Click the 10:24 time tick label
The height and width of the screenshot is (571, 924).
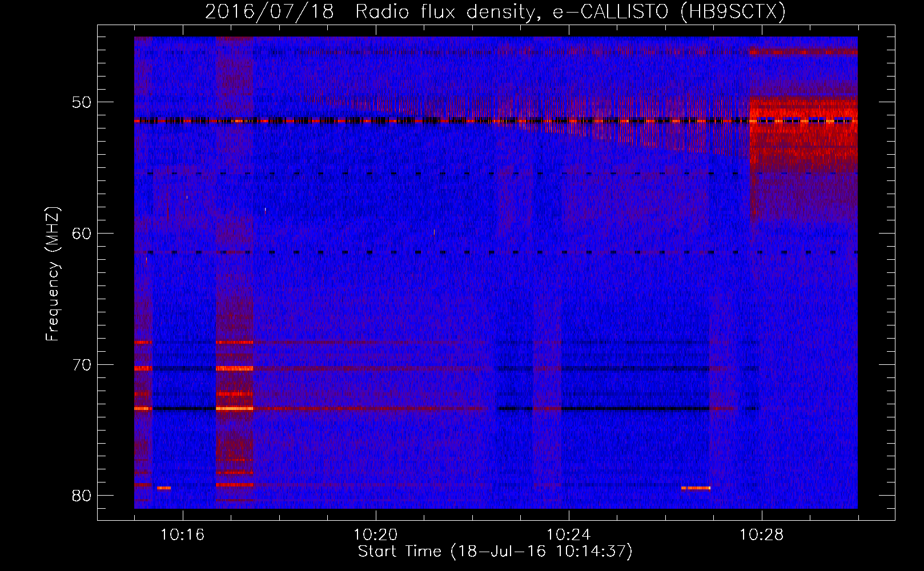pyautogui.click(x=569, y=534)
